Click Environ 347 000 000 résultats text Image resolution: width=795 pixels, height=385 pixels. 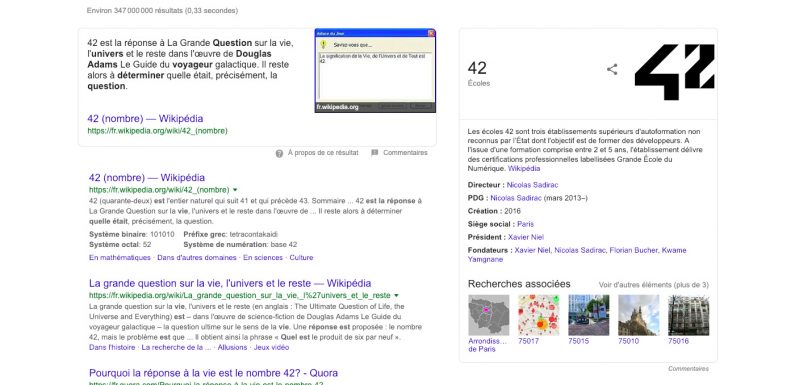(x=162, y=11)
